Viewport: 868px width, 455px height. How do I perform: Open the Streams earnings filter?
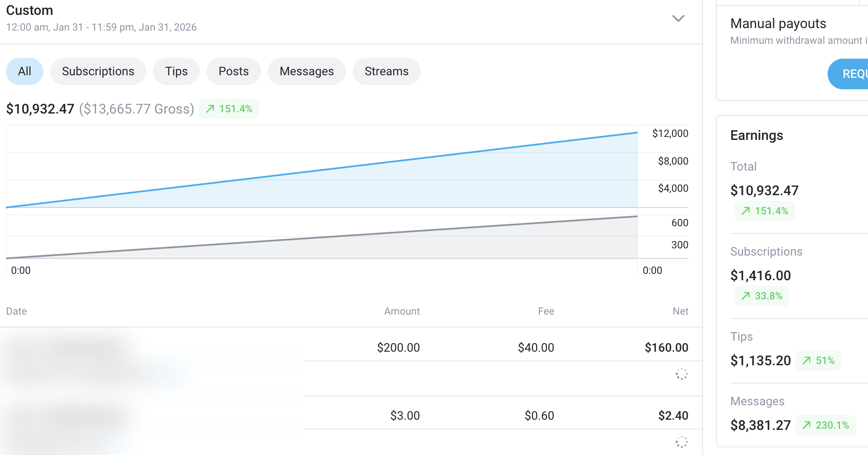[x=386, y=71]
